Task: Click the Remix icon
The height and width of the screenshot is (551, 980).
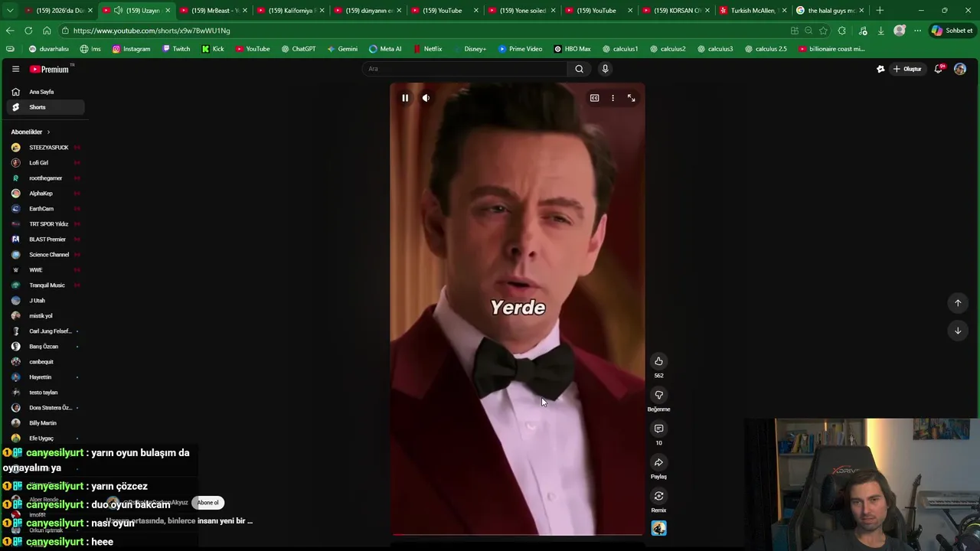Action: (658, 496)
